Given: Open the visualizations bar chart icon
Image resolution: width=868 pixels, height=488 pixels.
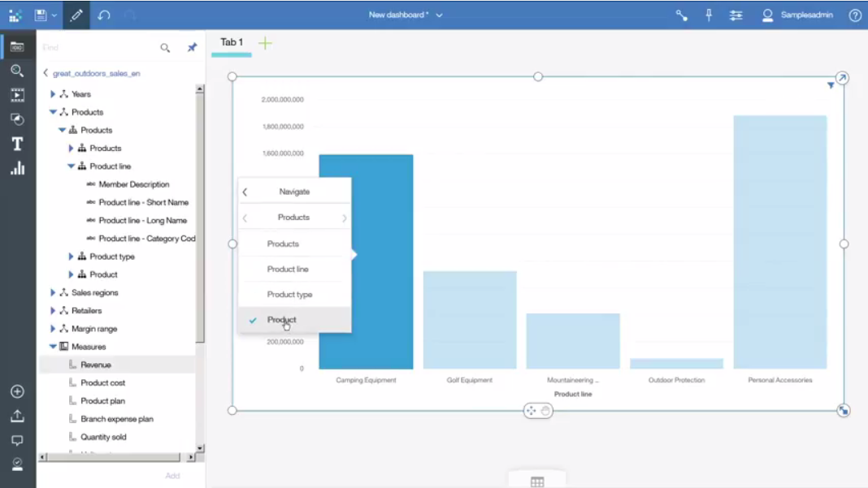Looking at the screenshot, I should pos(17,168).
